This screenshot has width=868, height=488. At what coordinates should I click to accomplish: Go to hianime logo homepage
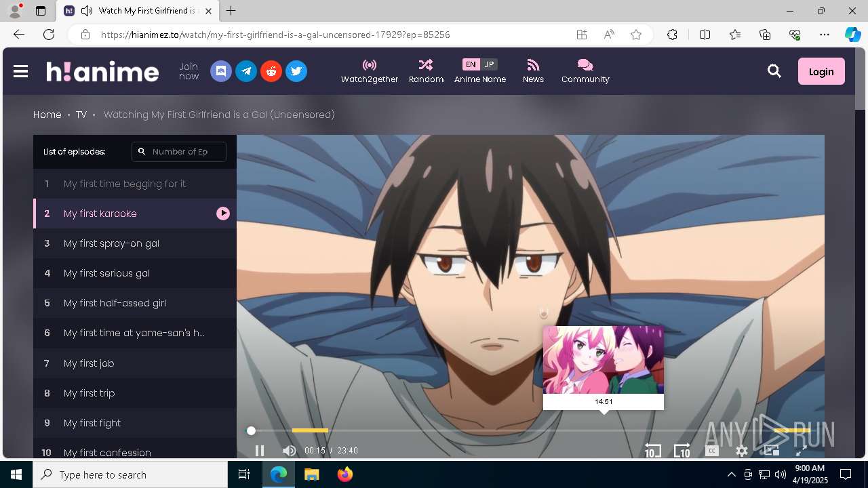pos(102,71)
